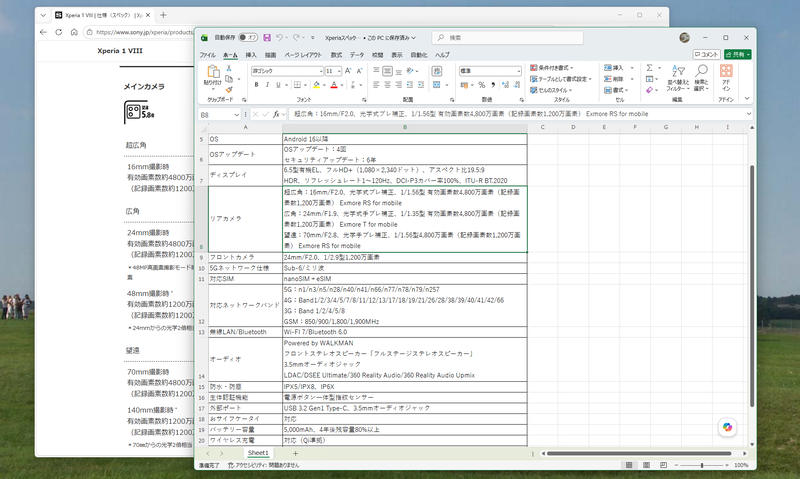Collapse the ribbon with the chevron
The width and height of the screenshot is (800, 479).
(747, 99)
